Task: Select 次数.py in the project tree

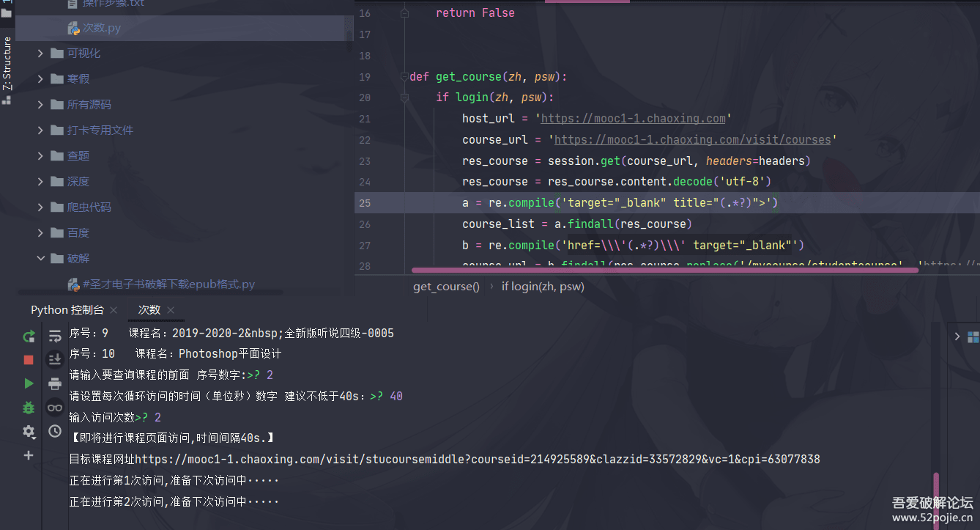Action: [x=101, y=28]
